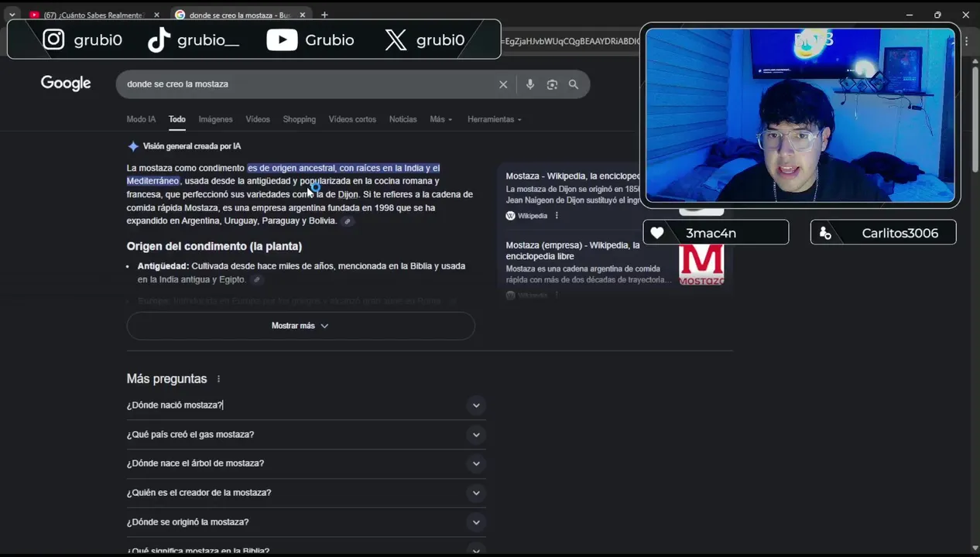Select the Imágenes results tab

coord(215,119)
